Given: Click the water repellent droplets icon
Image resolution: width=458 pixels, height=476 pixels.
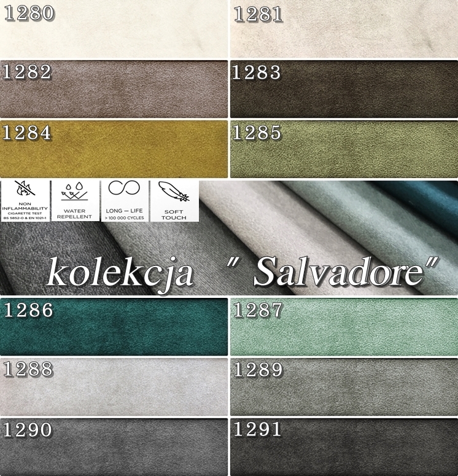Looking at the screenshot, I should 75,192.
